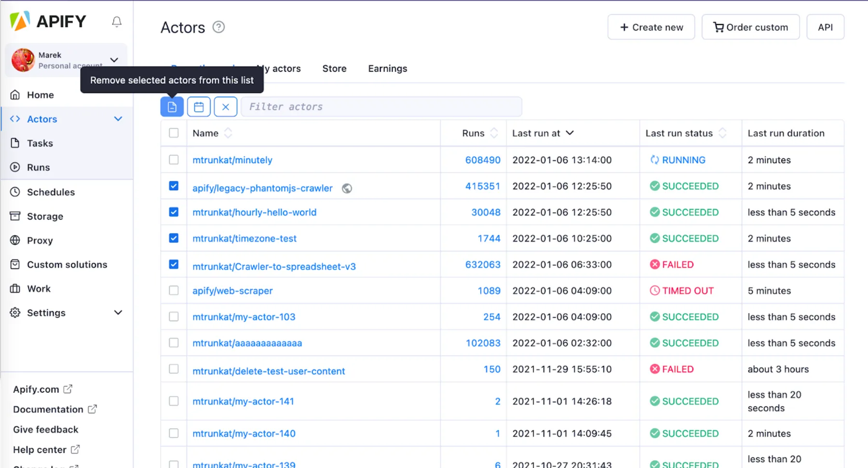This screenshot has height=468, width=868.
Task: Open the mtrunkat/minutely actor link
Action: click(x=232, y=160)
